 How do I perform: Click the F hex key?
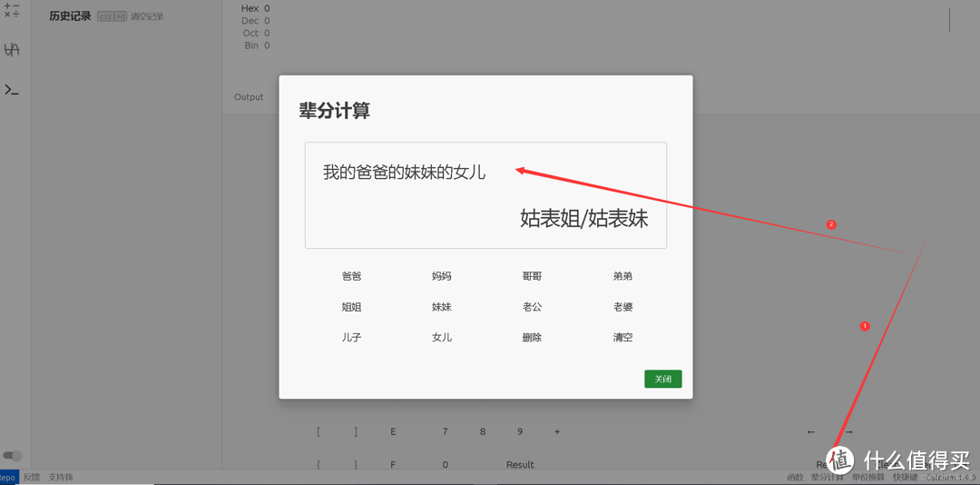(x=393, y=464)
